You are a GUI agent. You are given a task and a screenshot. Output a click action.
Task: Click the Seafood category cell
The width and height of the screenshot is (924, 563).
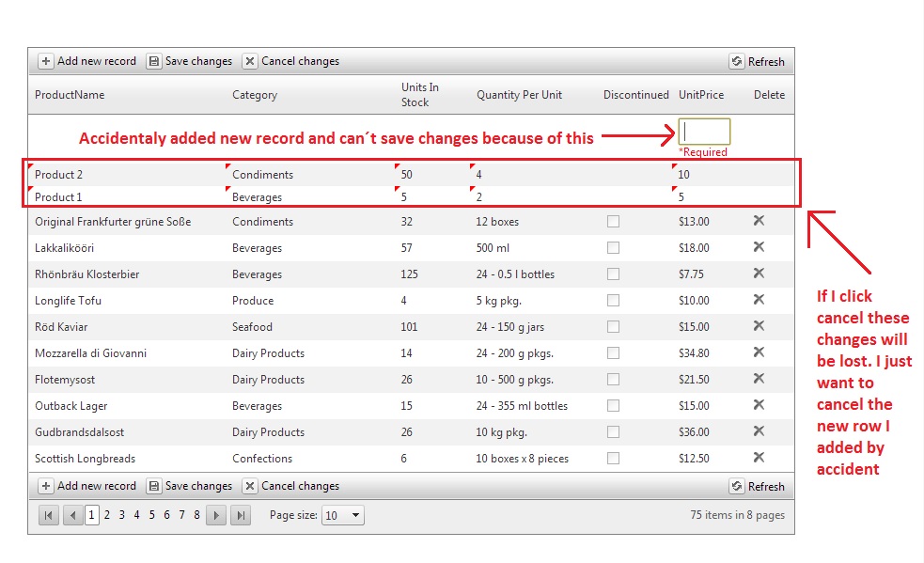(x=252, y=326)
